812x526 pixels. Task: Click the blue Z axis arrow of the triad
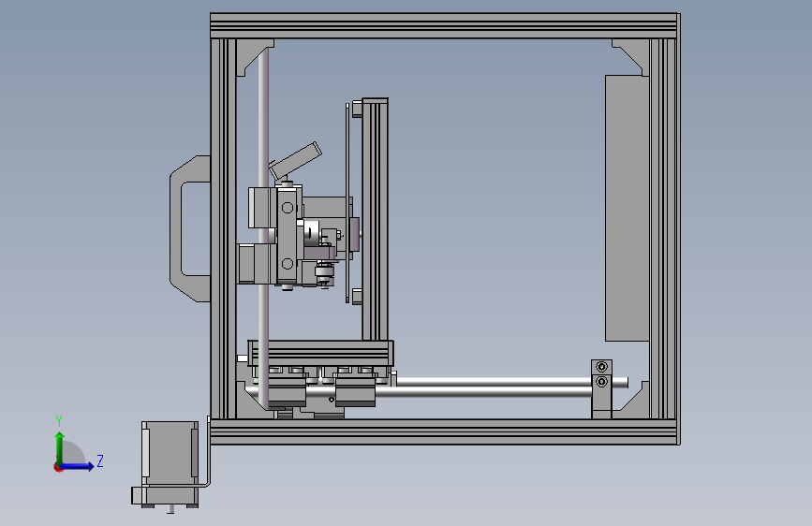[79, 466]
